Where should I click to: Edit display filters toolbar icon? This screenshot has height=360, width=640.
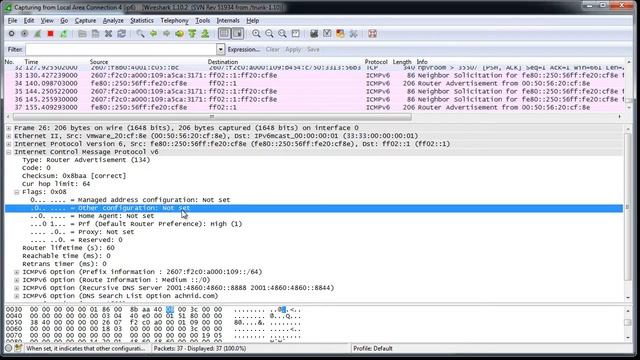(x=327, y=34)
